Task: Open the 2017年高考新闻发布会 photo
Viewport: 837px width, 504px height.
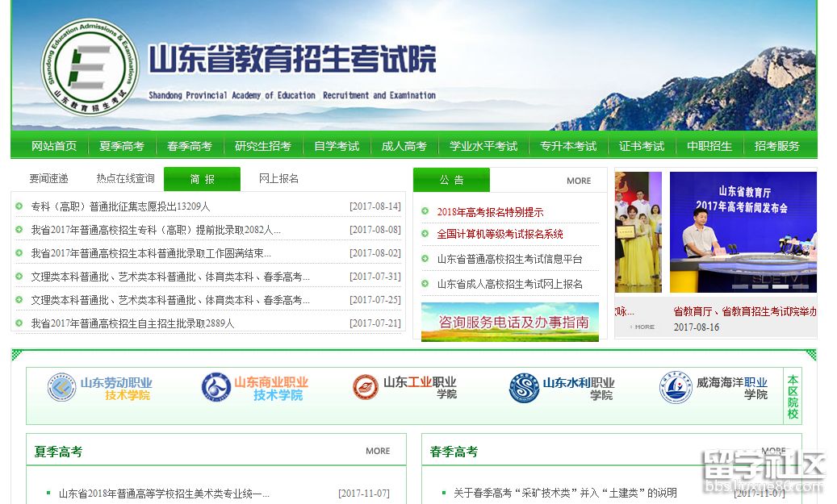Action: click(743, 232)
